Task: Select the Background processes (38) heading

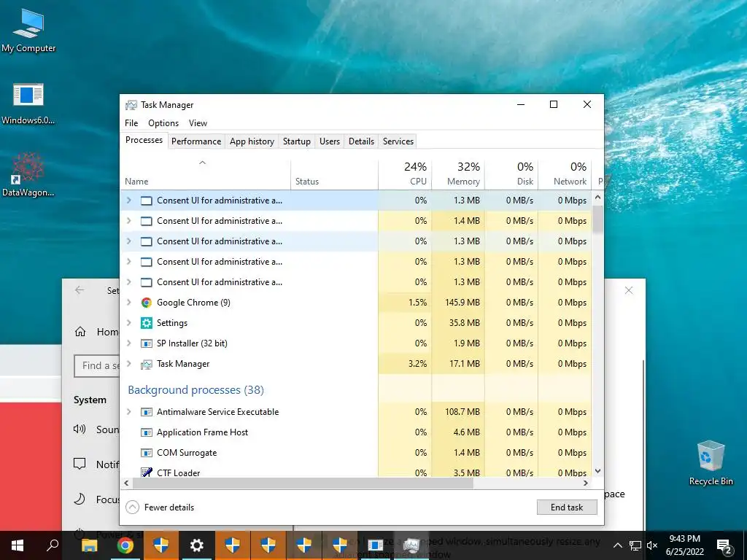Action: point(196,390)
